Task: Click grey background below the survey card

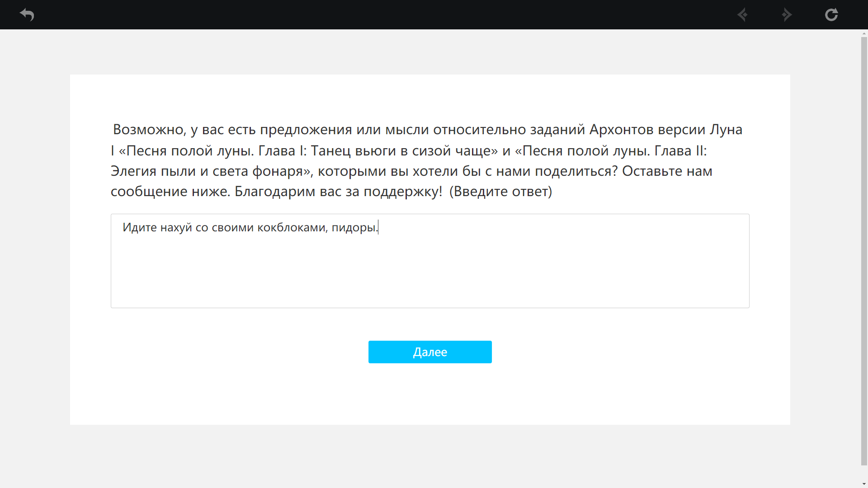Action: click(x=429, y=456)
